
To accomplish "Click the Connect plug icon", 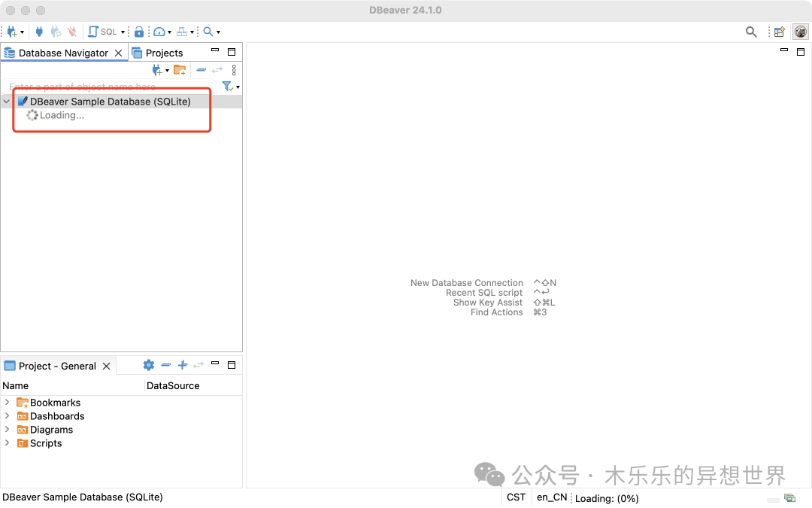I will 39,32.
